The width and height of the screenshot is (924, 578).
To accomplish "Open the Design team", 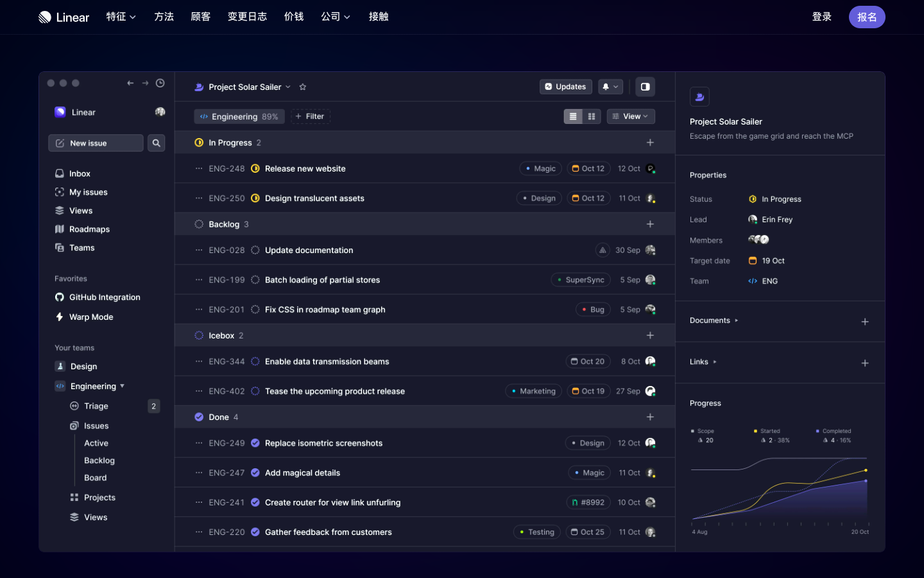I will (x=76, y=367).
